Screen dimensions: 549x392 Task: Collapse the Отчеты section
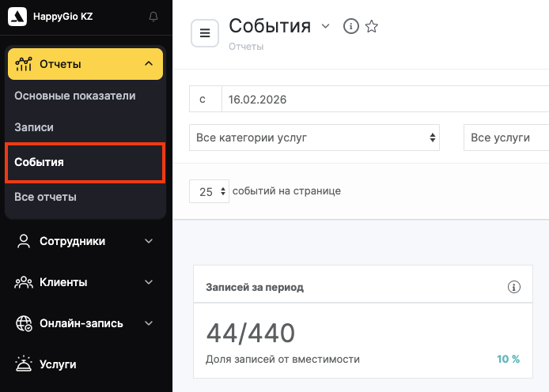149,64
